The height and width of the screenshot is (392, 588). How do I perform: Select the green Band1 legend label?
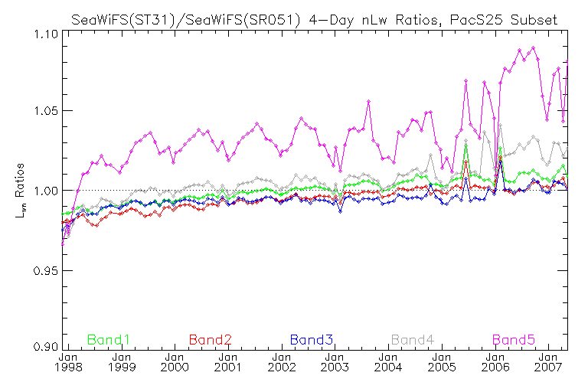109,340
